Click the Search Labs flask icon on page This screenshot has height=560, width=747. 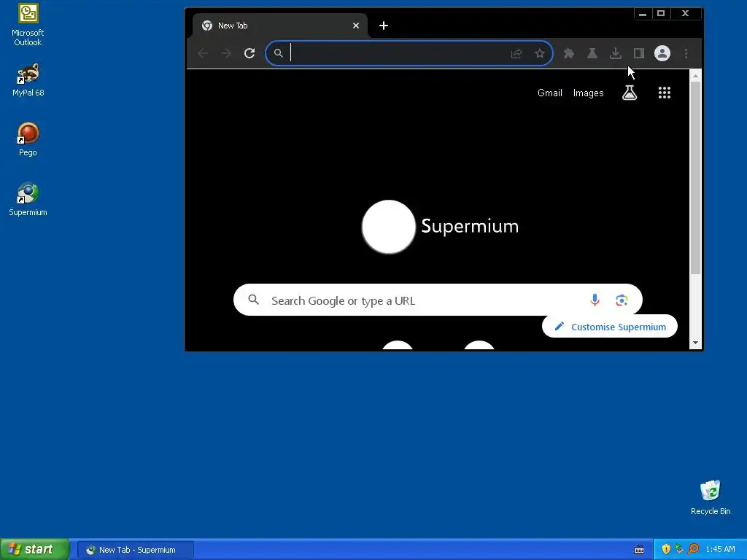click(x=630, y=93)
